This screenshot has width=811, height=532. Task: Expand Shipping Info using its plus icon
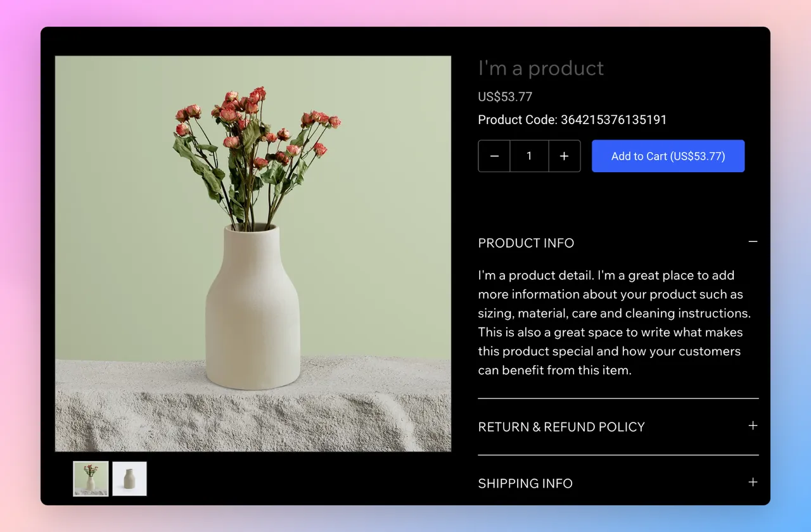[x=753, y=482]
